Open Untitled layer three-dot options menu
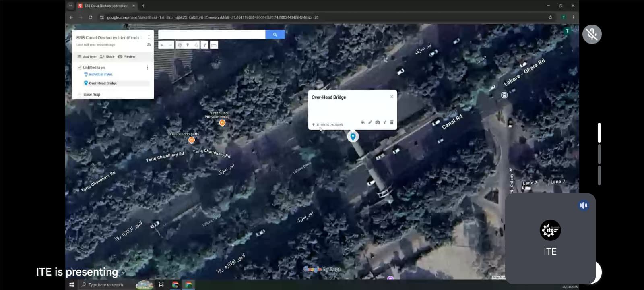The width and height of the screenshot is (644, 290). point(147,68)
